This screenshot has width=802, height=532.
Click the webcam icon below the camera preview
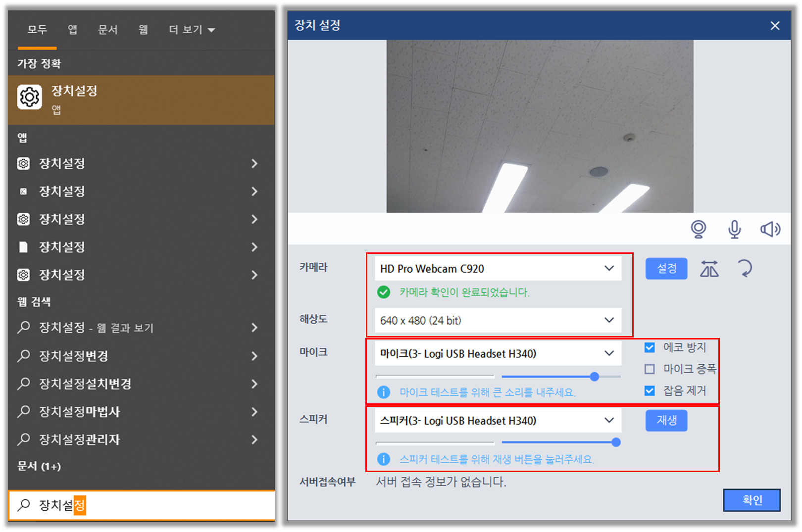[698, 229]
